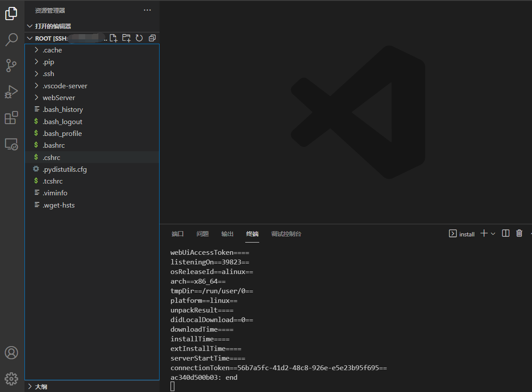532x392 pixels.
Task: Open the Extensions view icon
Action: point(11,118)
